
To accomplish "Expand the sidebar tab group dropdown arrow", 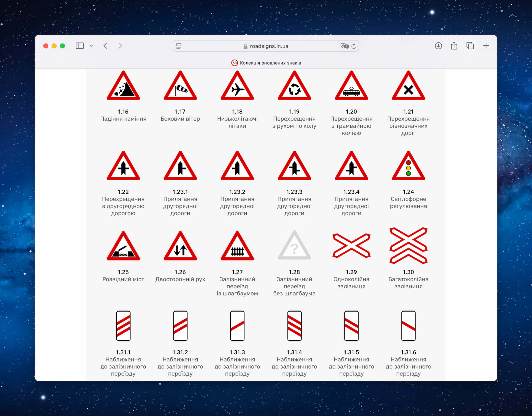I will tap(91, 46).
